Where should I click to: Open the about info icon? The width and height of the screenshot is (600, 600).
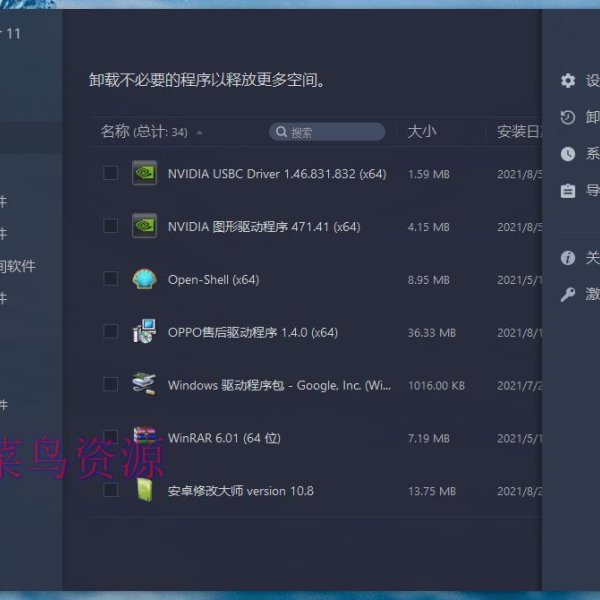(x=568, y=258)
